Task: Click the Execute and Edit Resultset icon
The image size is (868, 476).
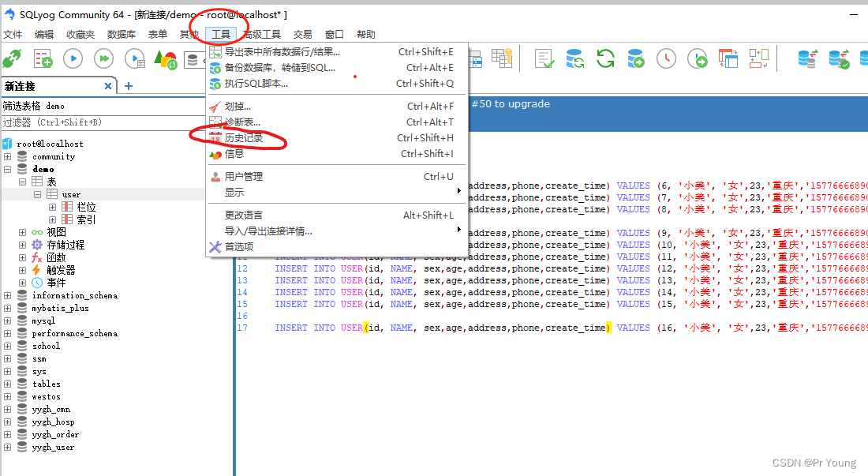Action: pos(134,58)
